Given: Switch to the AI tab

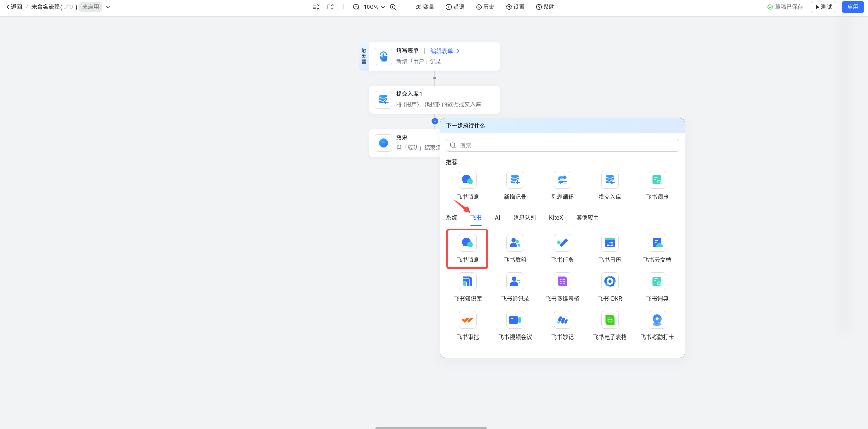Looking at the screenshot, I should pyautogui.click(x=497, y=218).
